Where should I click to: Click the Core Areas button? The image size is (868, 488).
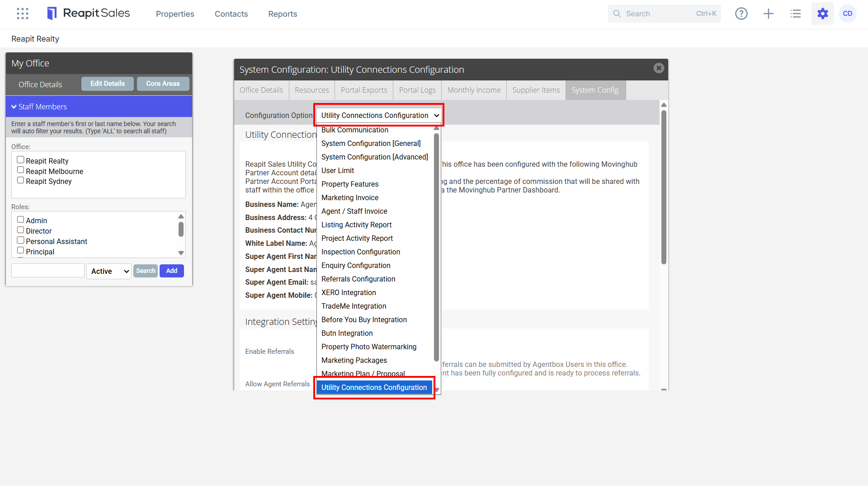pos(163,84)
